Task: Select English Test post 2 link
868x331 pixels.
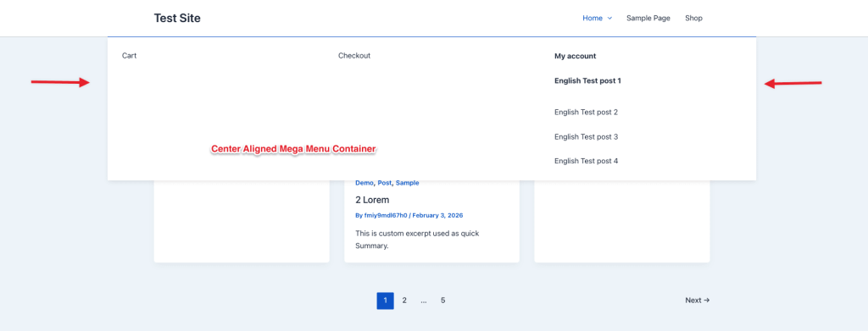Action: [x=586, y=113]
